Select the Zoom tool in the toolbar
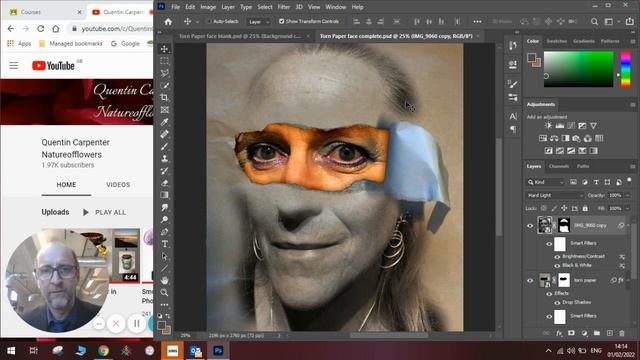640x360 pixels. [x=164, y=293]
